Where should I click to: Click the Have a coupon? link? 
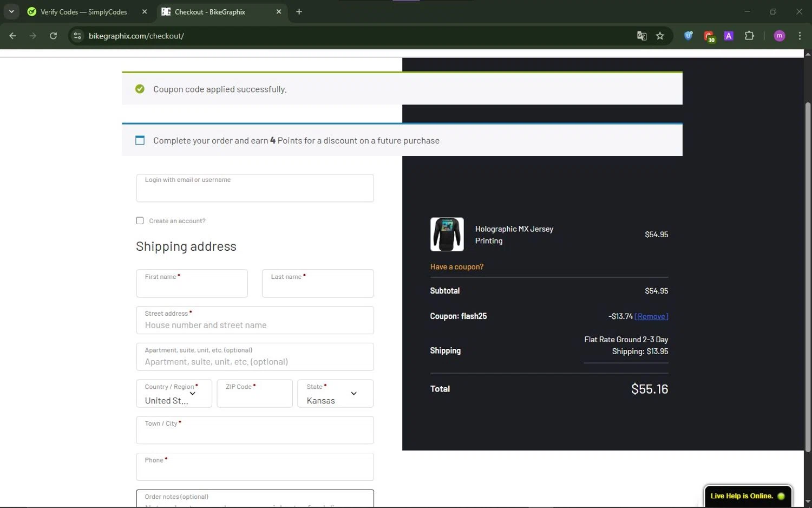[x=456, y=266]
